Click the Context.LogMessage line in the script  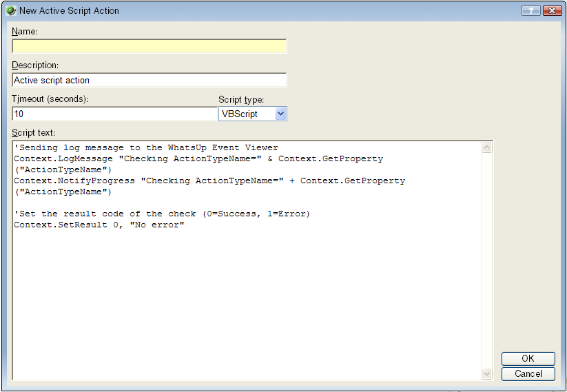(198, 158)
